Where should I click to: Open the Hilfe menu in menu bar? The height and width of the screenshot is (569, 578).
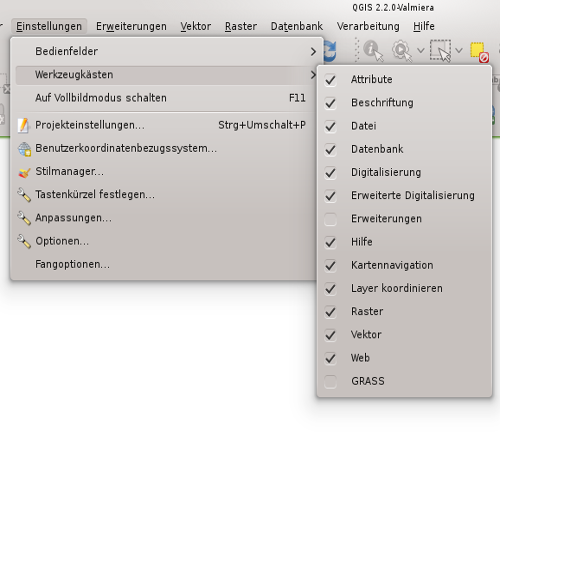pos(424,27)
